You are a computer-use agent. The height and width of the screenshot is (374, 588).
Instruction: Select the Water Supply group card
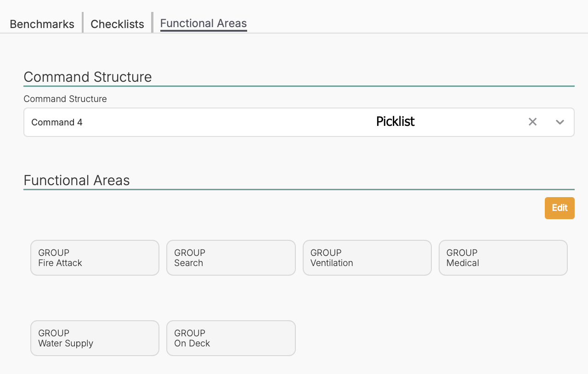95,338
